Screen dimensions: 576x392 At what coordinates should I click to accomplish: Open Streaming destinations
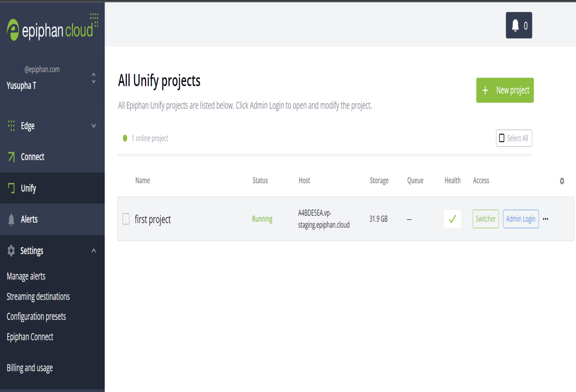coord(38,296)
